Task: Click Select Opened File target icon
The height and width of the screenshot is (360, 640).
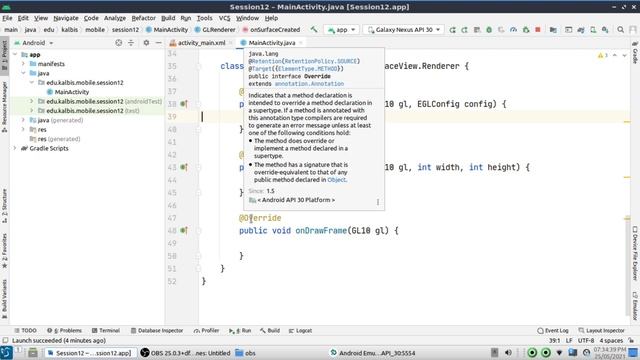Action: point(118,43)
